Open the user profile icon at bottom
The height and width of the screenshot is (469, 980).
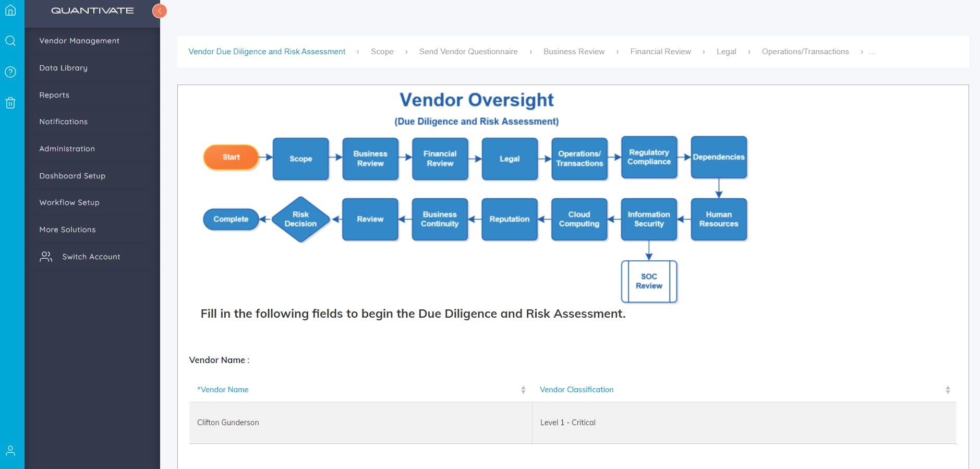pos(10,451)
